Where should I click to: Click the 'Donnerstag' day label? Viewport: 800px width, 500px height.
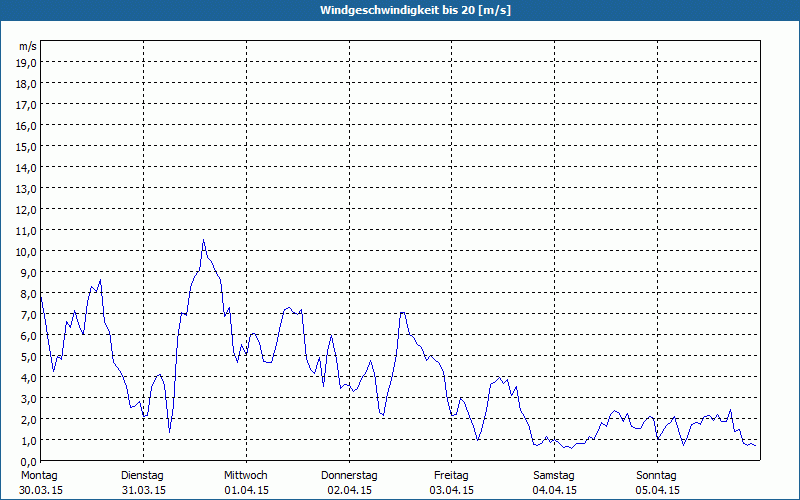tap(349, 476)
